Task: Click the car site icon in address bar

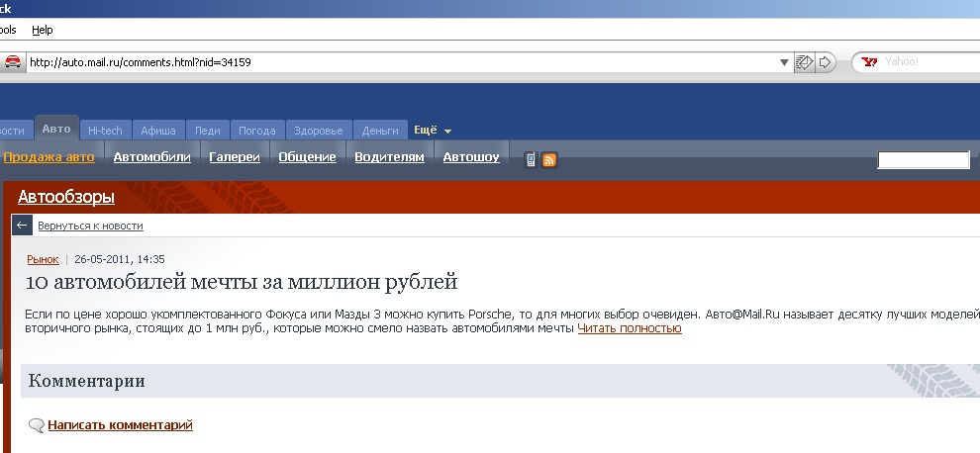Action: (x=12, y=61)
